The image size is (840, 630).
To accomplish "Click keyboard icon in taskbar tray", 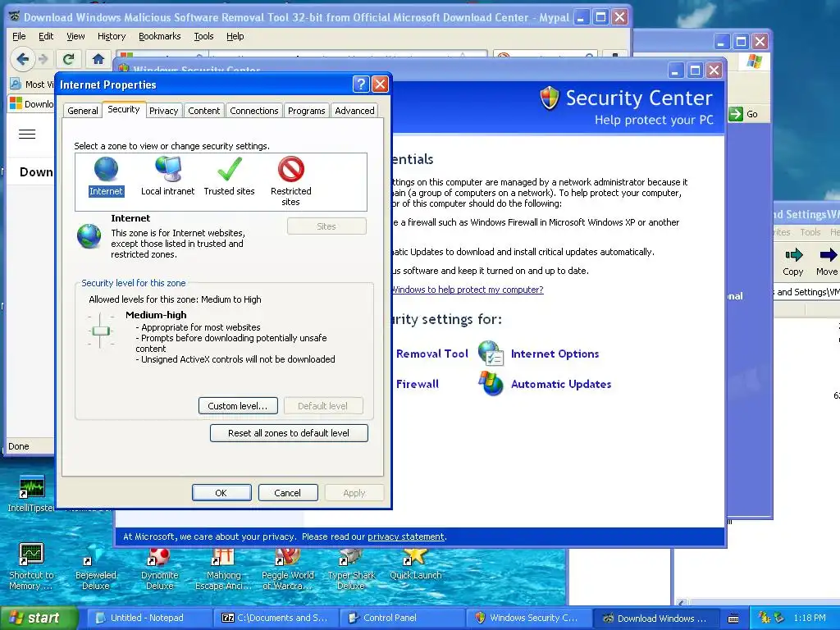I will pos(734,619).
